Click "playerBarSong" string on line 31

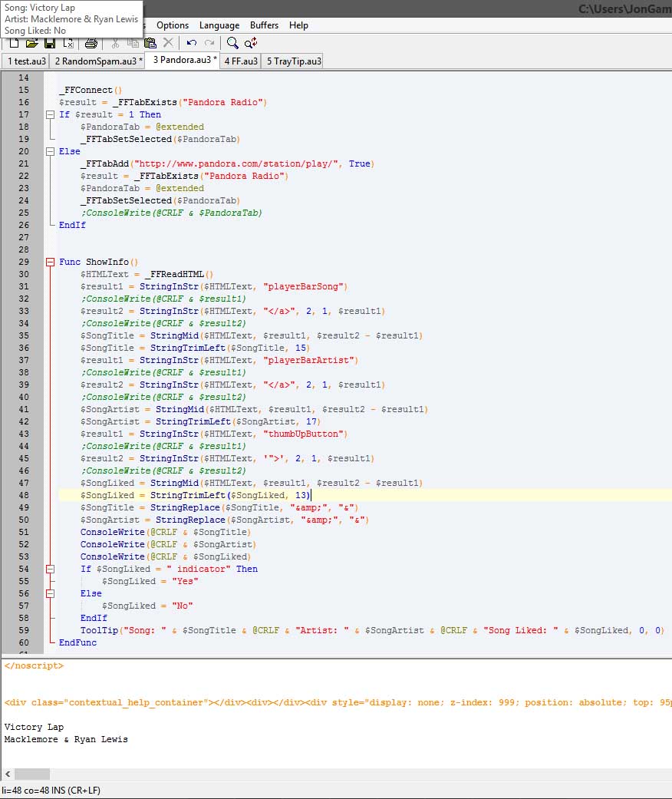[x=302, y=286]
